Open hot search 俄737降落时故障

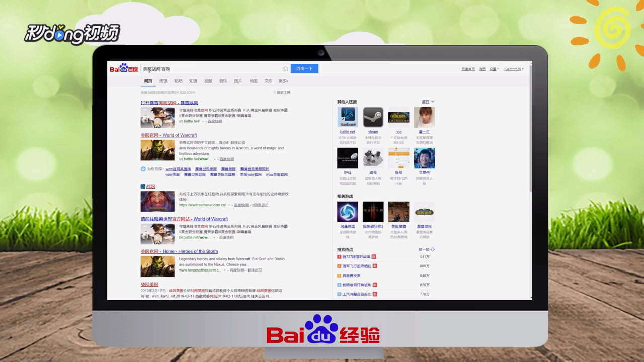[356, 257]
